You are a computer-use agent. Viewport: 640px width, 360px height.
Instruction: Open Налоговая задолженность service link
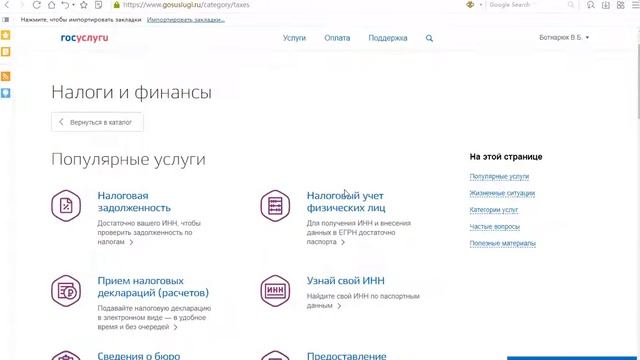[x=134, y=202]
